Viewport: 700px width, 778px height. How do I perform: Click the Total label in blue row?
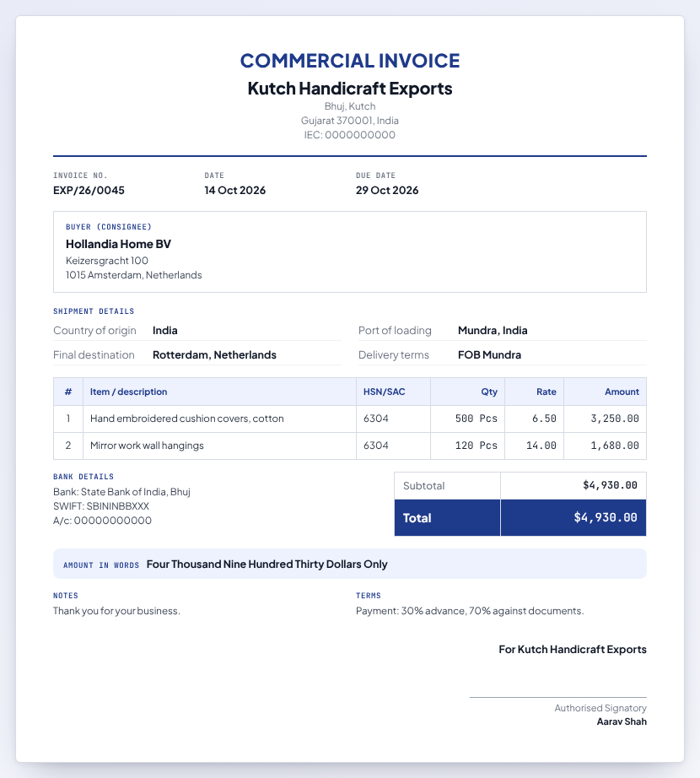pos(417,518)
